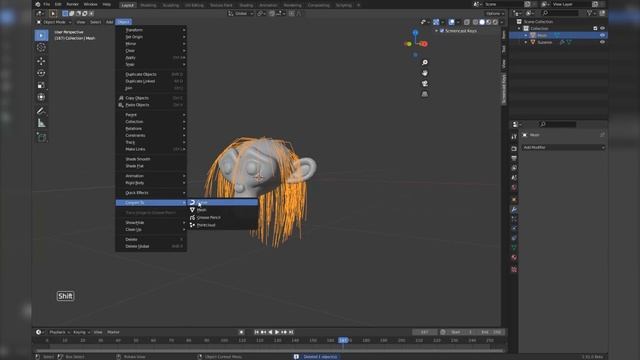Open the Keying dropdown in timeline
Screen dimensions: 640x360
point(81,332)
